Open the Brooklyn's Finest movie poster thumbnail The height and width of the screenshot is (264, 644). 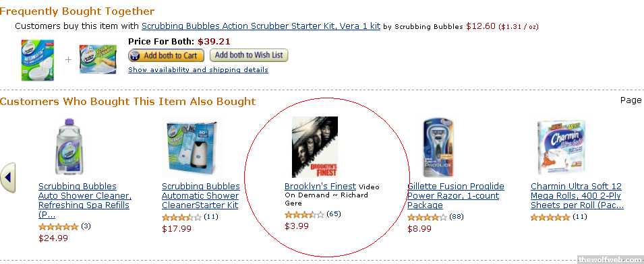315,147
